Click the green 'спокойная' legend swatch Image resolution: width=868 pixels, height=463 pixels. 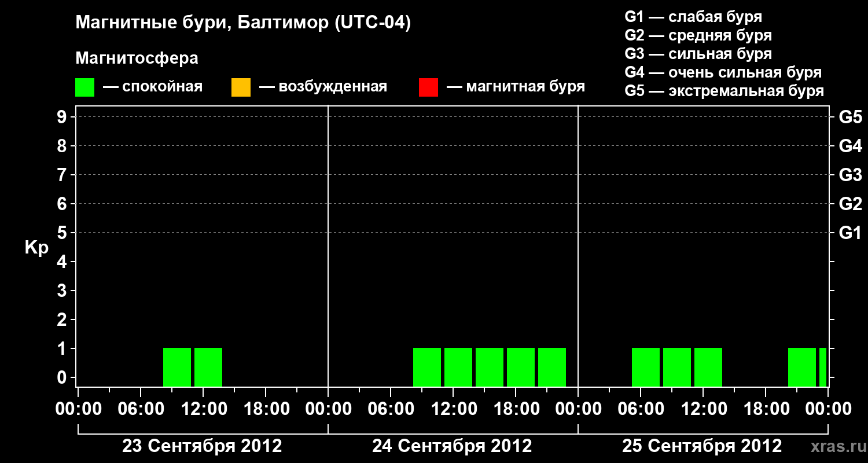coord(84,87)
